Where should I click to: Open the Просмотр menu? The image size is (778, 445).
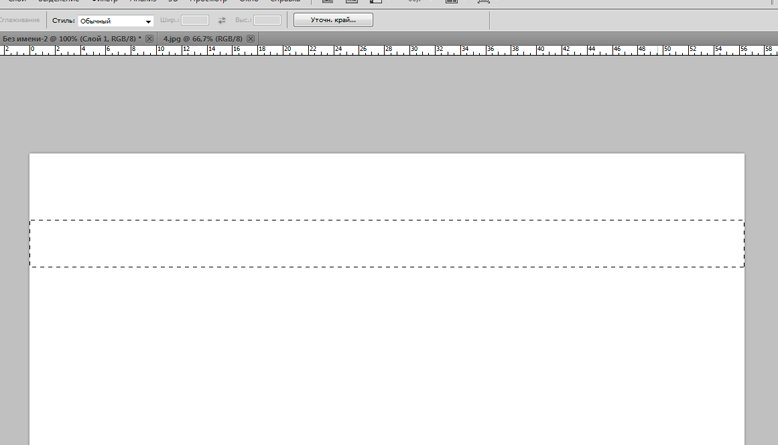(208, 1)
